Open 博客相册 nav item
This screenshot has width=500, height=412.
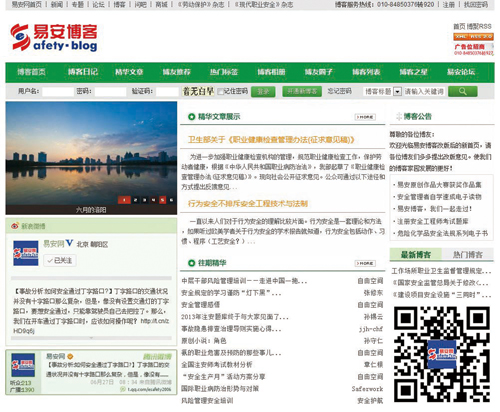pos(271,72)
